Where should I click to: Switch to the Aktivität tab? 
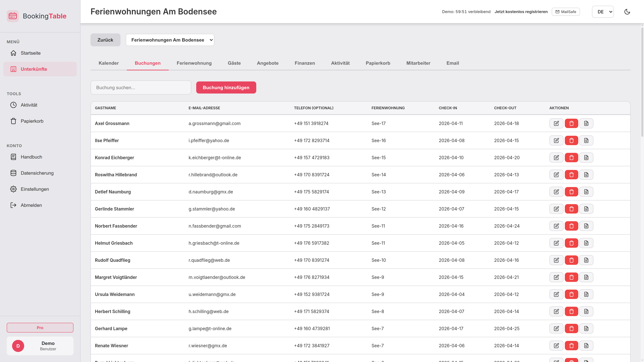pos(340,63)
